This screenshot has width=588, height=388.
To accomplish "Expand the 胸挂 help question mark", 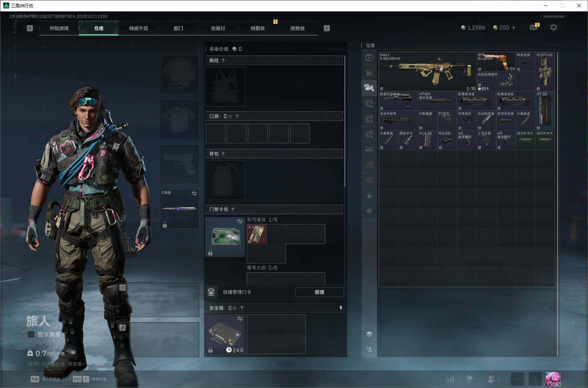I will coord(223,61).
